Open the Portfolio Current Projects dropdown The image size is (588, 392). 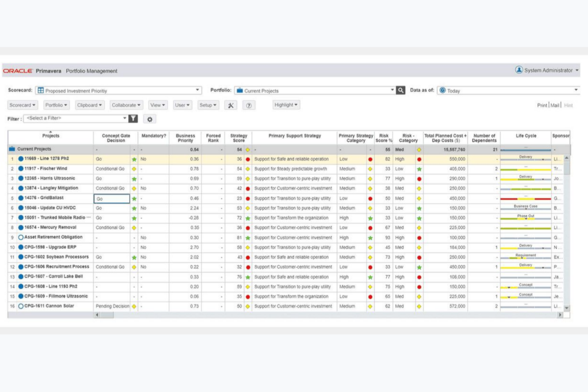(315, 91)
